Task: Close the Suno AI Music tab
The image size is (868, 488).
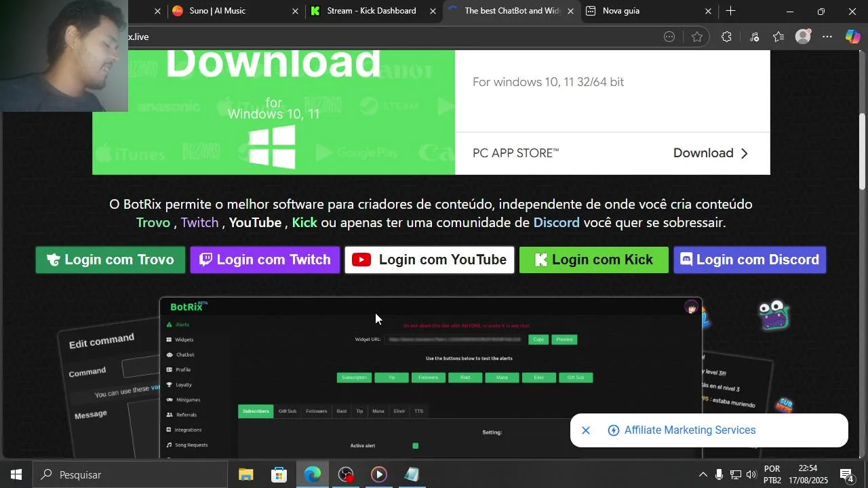Action: 295,11
